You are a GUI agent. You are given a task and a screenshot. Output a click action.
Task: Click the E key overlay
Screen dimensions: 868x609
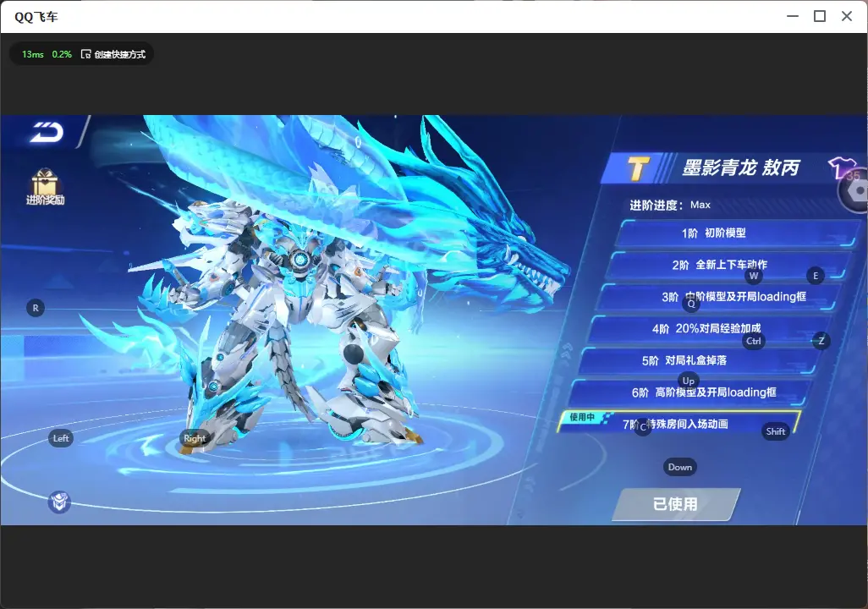[x=816, y=276]
